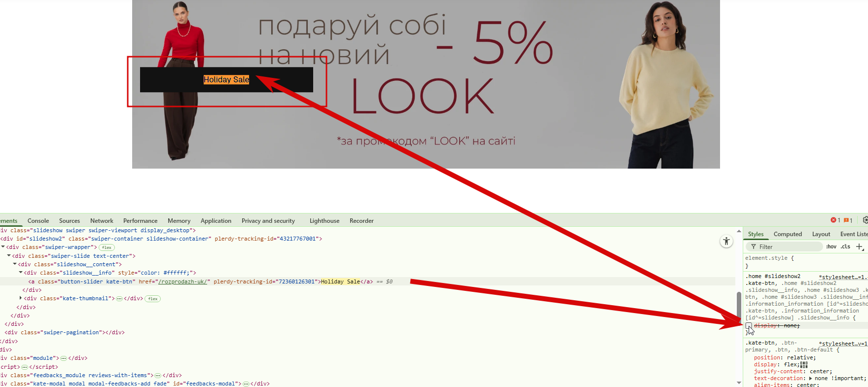
Task: Open the accessibility tree toggle icon
Action: [726, 242]
